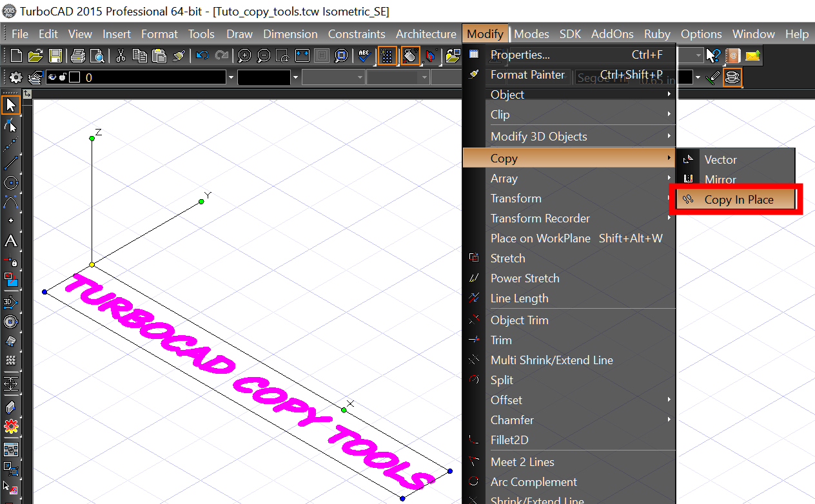Image resolution: width=815 pixels, height=504 pixels.
Task: Toggle layer visibility with the eye icon
Action: coord(53,77)
